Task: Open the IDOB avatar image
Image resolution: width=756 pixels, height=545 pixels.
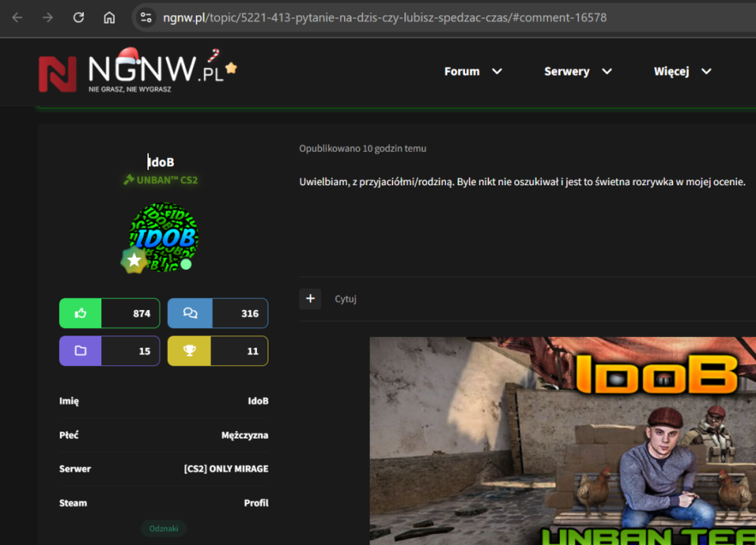Action: coord(163,237)
